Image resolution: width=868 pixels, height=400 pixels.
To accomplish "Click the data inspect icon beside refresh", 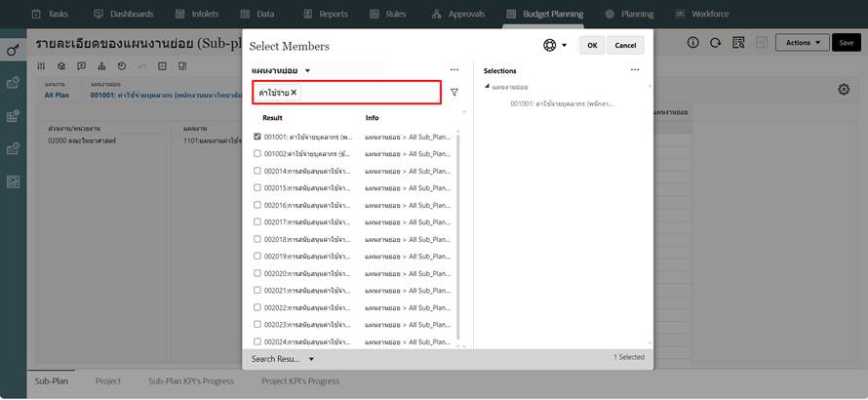I will point(738,43).
